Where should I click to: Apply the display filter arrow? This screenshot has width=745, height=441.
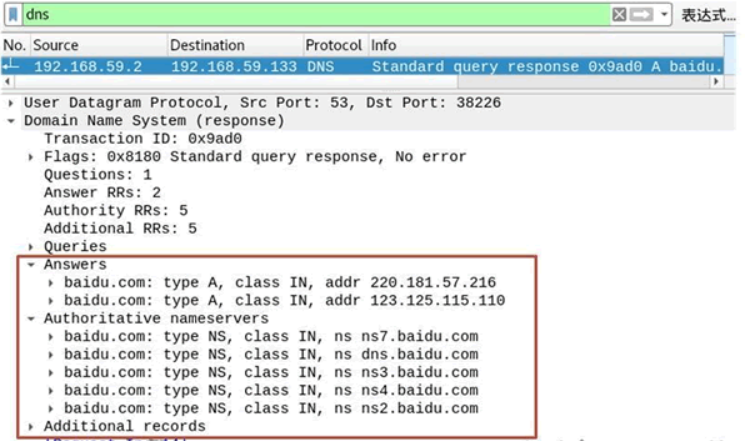pos(641,15)
